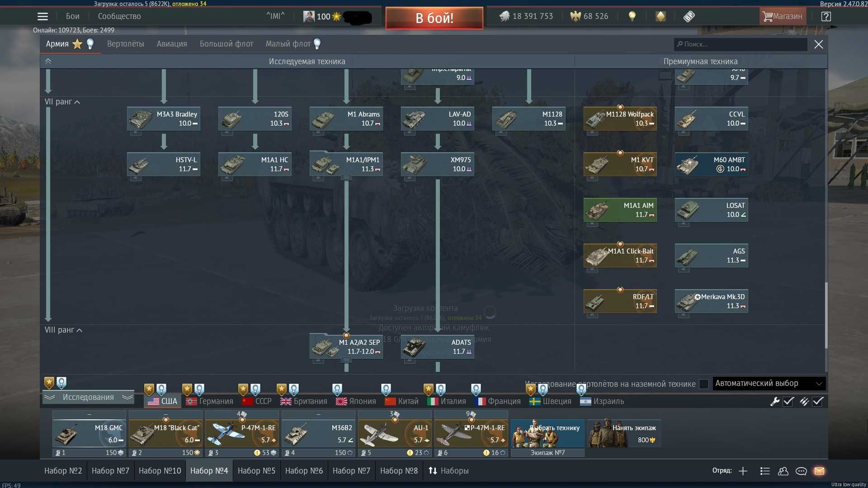Screen dimensions: 868x488
Task: Expand the M1A1/IPM1 vehicle group
Action: (x=346, y=178)
